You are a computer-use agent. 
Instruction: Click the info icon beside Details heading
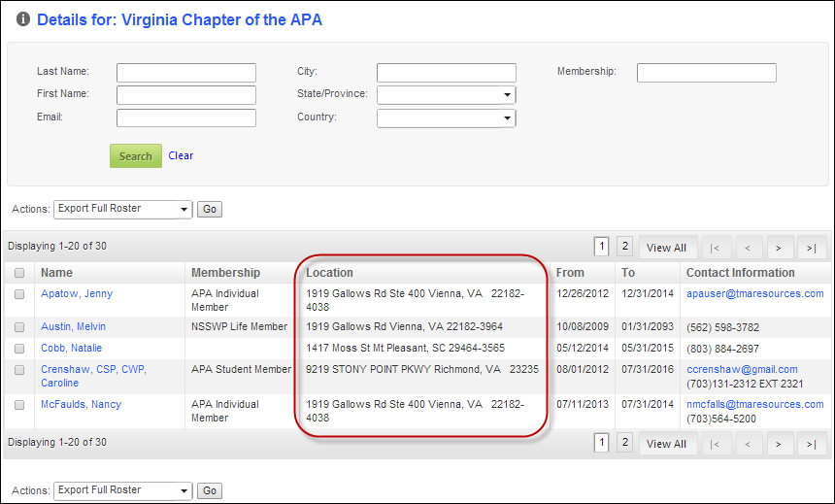coord(23,19)
